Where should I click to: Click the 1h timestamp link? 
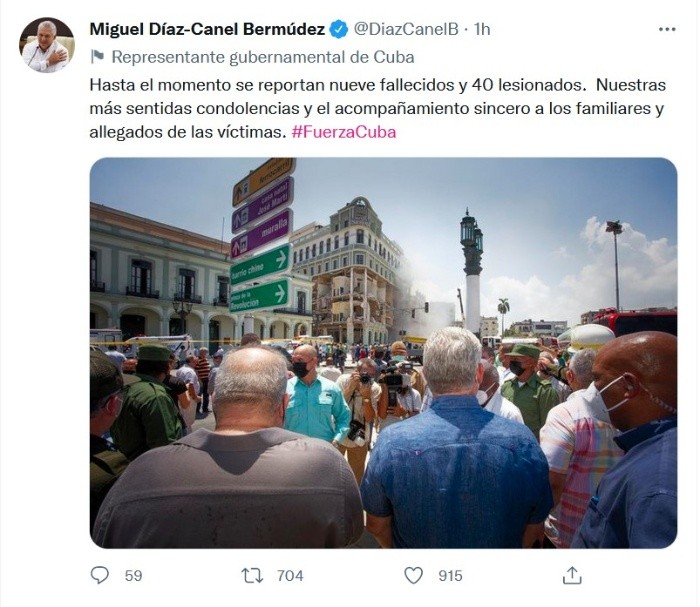click(482, 29)
